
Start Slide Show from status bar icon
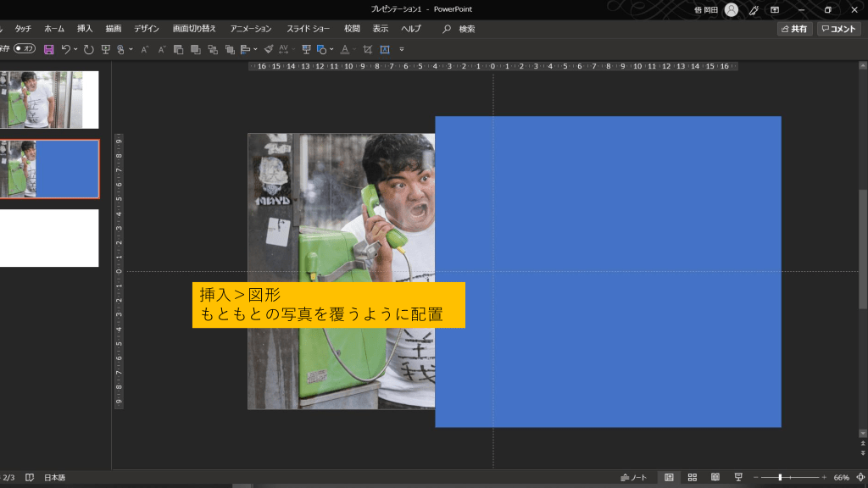[x=738, y=478]
